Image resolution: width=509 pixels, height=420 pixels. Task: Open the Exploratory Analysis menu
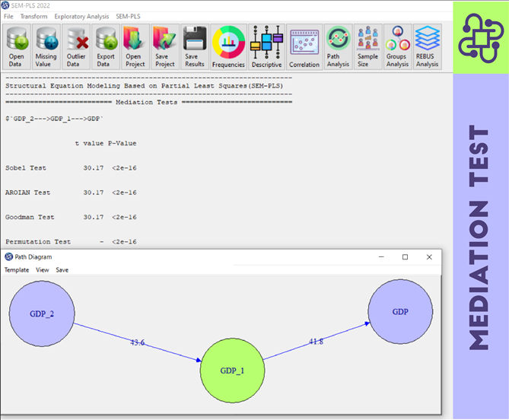(81, 16)
